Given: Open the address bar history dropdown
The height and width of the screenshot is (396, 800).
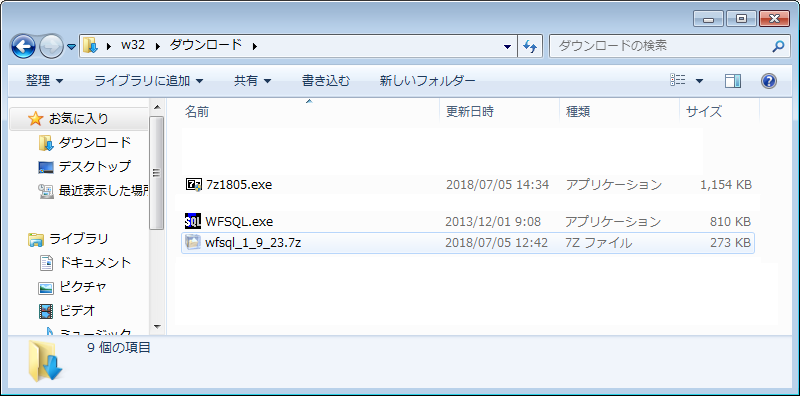Looking at the screenshot, I should [507, 46].
